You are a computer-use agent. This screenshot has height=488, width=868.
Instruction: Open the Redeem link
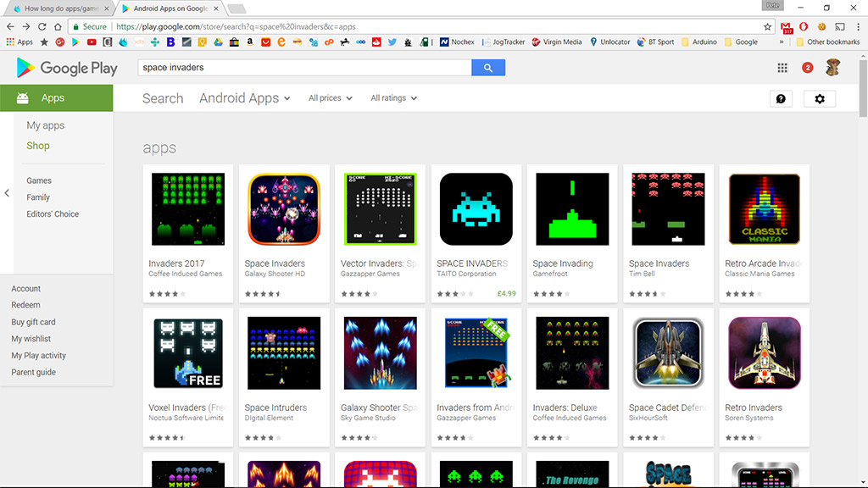tap(25, 305)
